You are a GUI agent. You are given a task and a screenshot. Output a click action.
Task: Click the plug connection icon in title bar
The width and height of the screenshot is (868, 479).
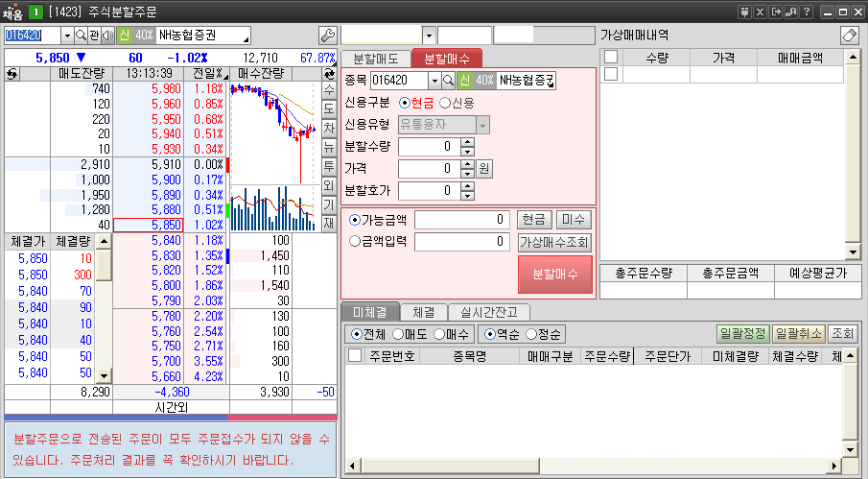click(x=743, y=12)
